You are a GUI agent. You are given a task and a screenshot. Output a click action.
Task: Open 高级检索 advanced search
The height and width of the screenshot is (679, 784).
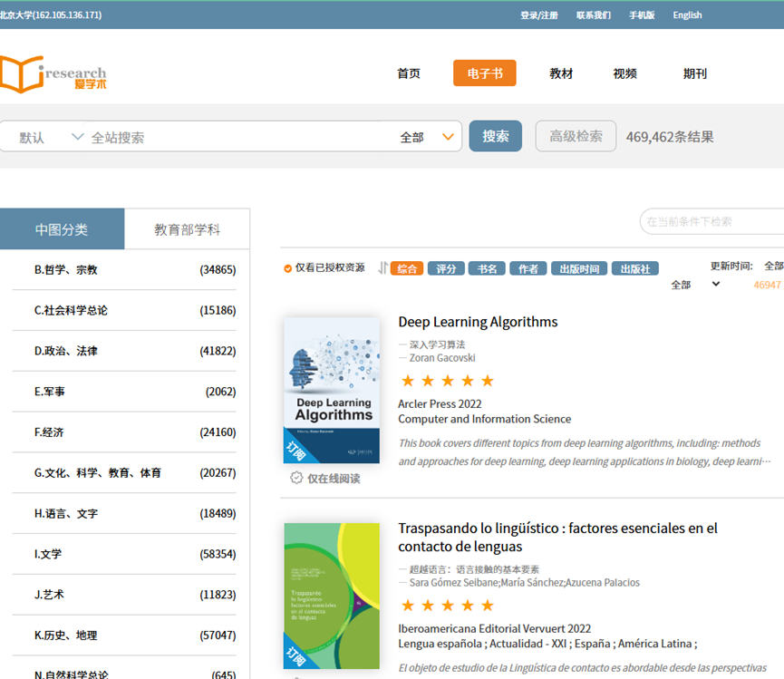(576, 136)
